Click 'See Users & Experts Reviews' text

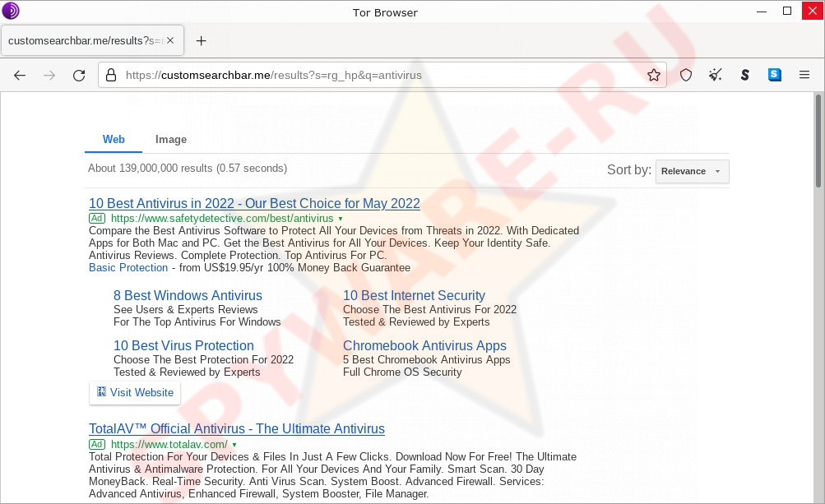tap(186, 309)
